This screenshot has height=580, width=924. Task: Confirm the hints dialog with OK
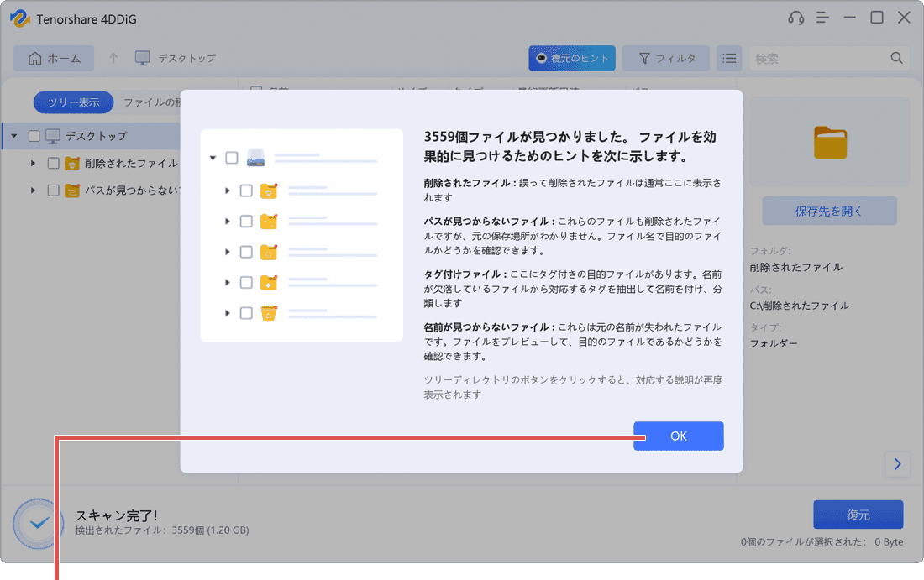tap(679, 436)
